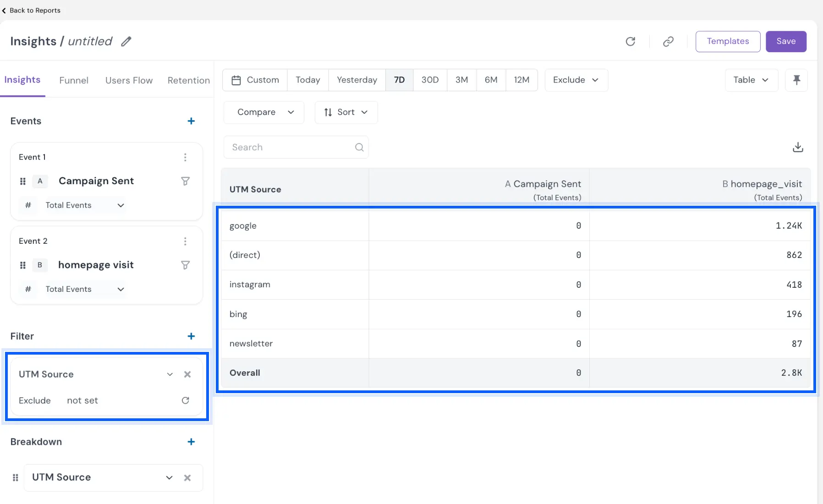Copy the report link via the chain icon
The height and width of the screenshot is (504, 823).
pyautogui.click(x=668, y=41)
